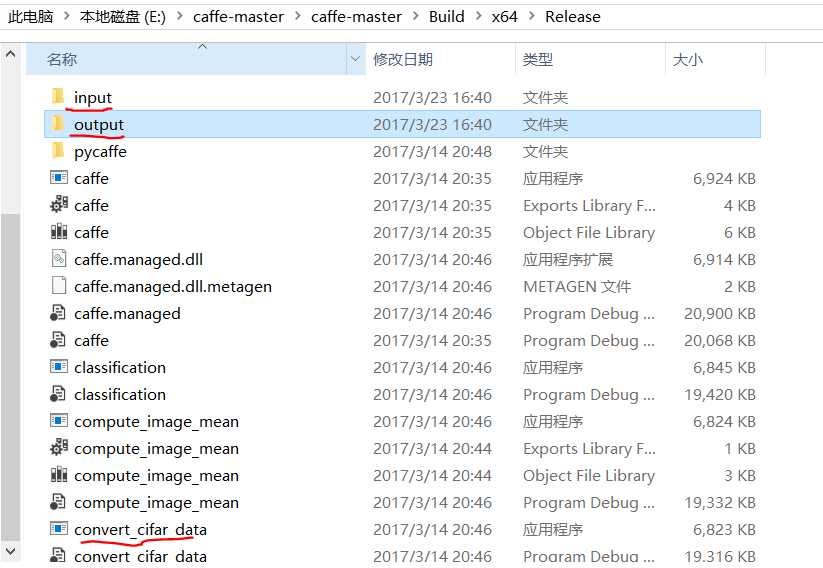Click the left pane scrollbar thumb
Viewport: 823px width, 568px height.
[10, 377]
